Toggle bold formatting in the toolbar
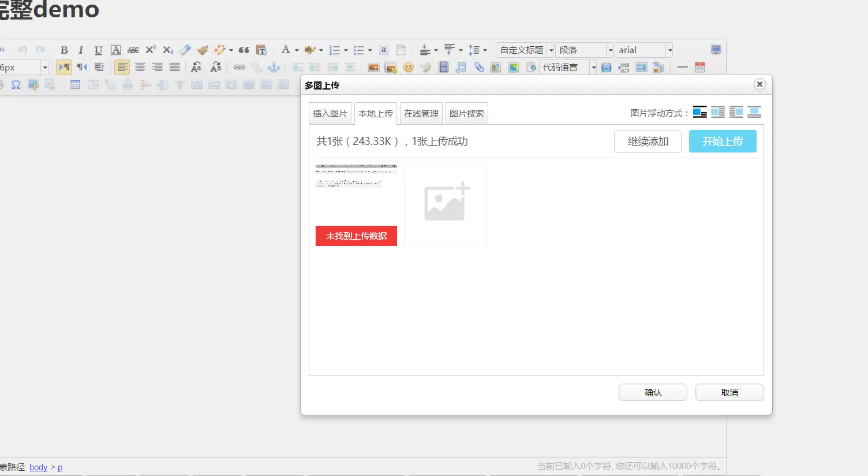This screenshot has height=476, width=868. click(x=64, y=50)
